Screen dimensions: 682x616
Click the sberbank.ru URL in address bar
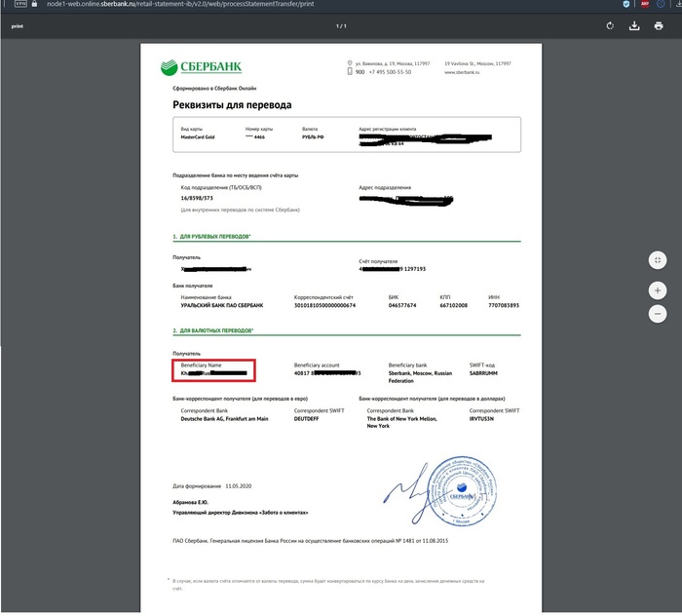tap(180, 4)
